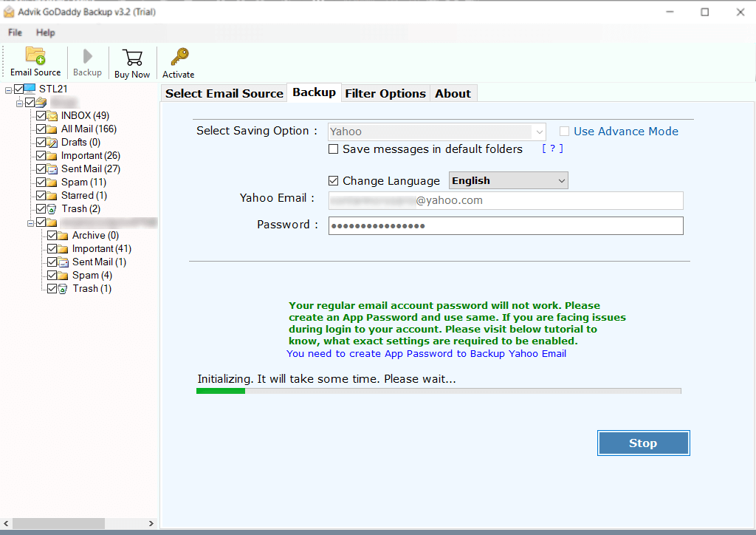Viewport: 756px width, 535px height.
Task: Click the Drafts (0) folder icon
Action: (52, 143)
